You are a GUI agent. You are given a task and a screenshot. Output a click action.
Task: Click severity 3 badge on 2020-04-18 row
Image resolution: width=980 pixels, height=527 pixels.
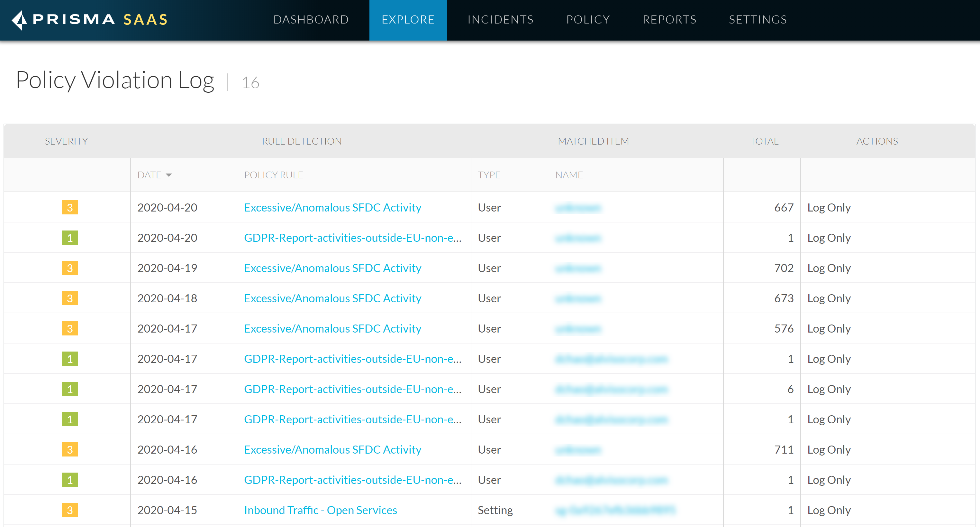coord(70,298)
